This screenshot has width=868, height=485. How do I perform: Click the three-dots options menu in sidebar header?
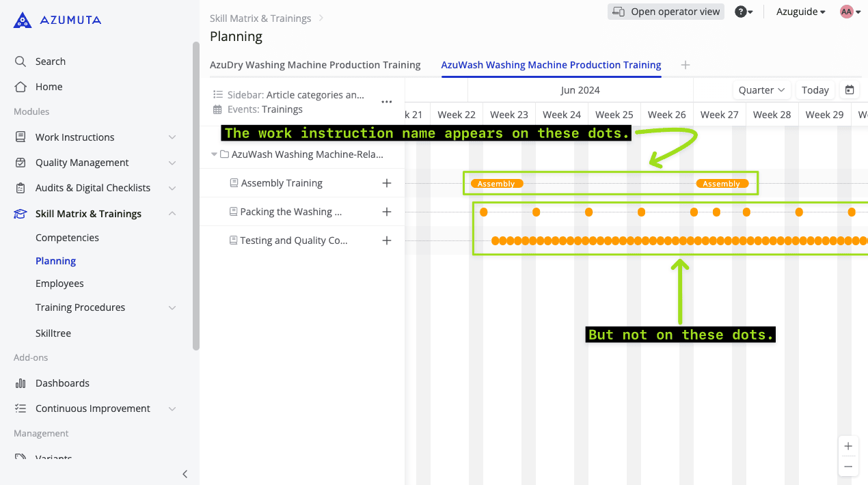(386, 102)
